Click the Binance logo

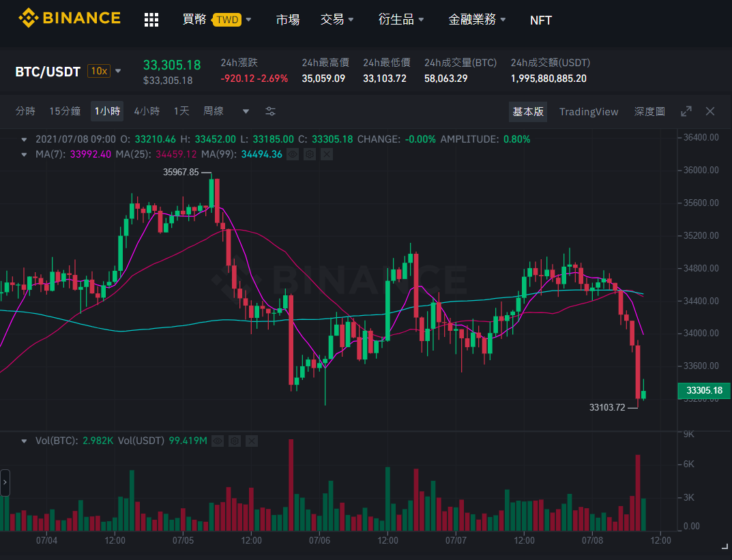(70, 18)
